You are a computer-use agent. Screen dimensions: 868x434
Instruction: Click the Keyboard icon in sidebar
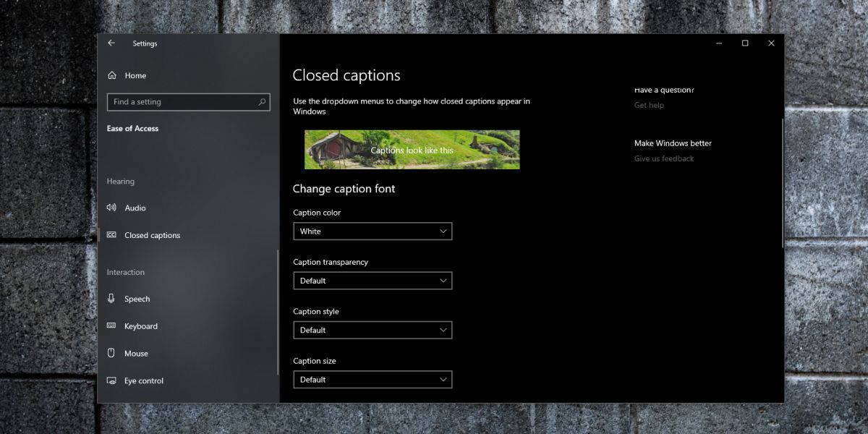tap(111, 326)
